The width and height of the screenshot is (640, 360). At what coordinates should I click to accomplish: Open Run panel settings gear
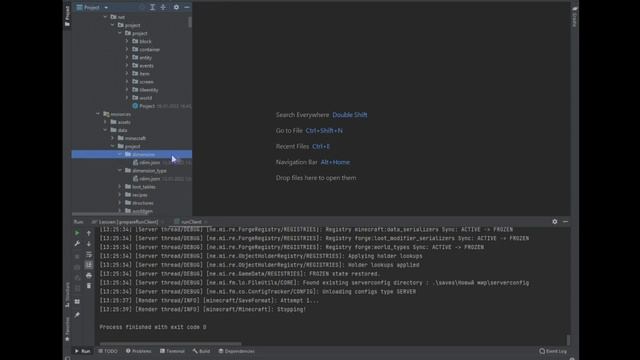click(x=555, y=222)
